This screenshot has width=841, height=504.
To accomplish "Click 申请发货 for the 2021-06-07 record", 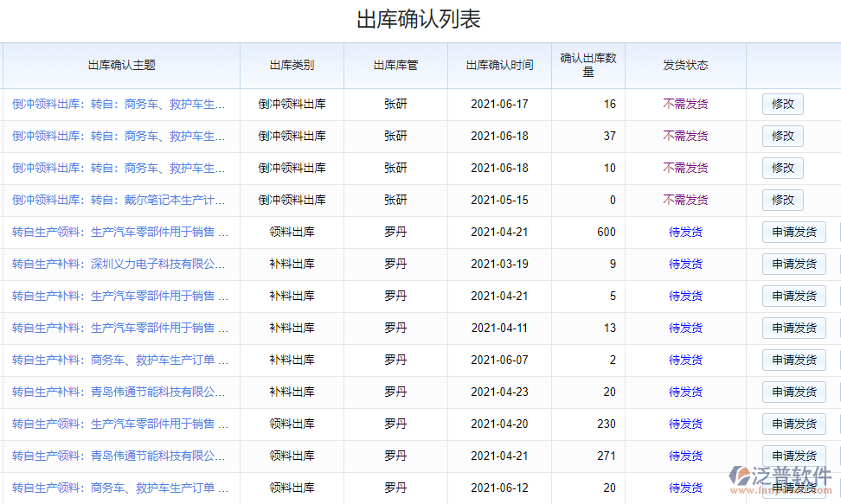I will pyautogui.click(x=793, y=360).
